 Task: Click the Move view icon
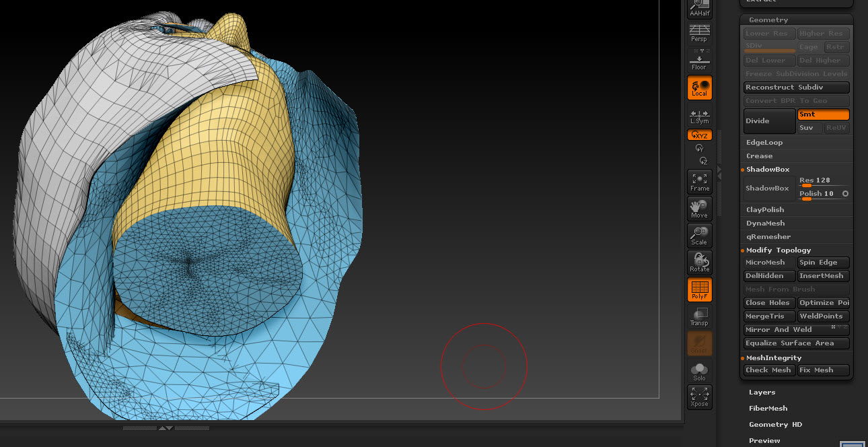pos(700,209)
